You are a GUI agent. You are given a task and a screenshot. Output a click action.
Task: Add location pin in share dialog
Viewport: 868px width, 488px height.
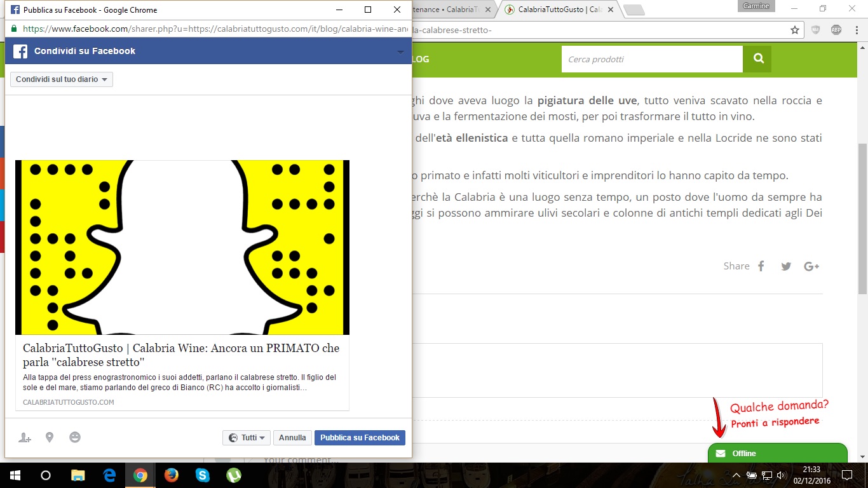tap(50, 437)
